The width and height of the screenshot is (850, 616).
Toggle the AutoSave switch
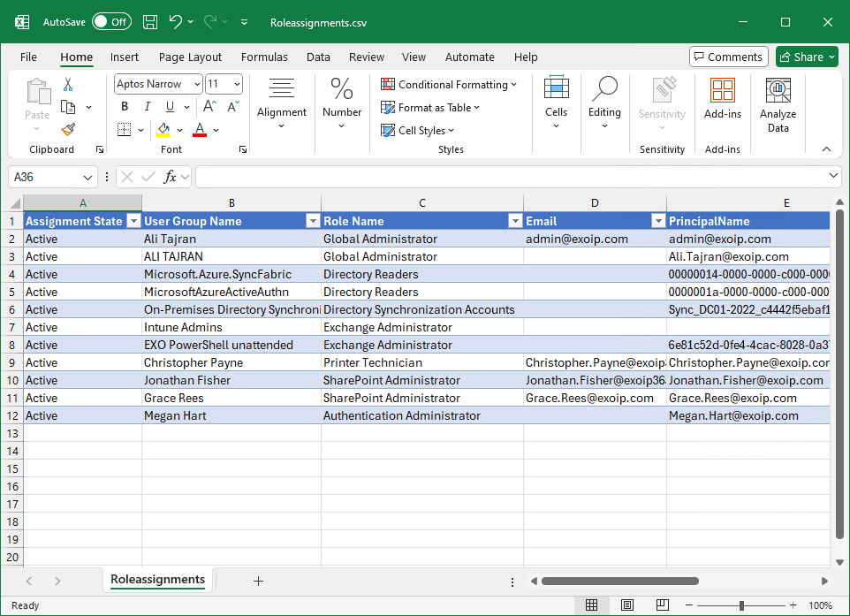[x=111, y=22]
